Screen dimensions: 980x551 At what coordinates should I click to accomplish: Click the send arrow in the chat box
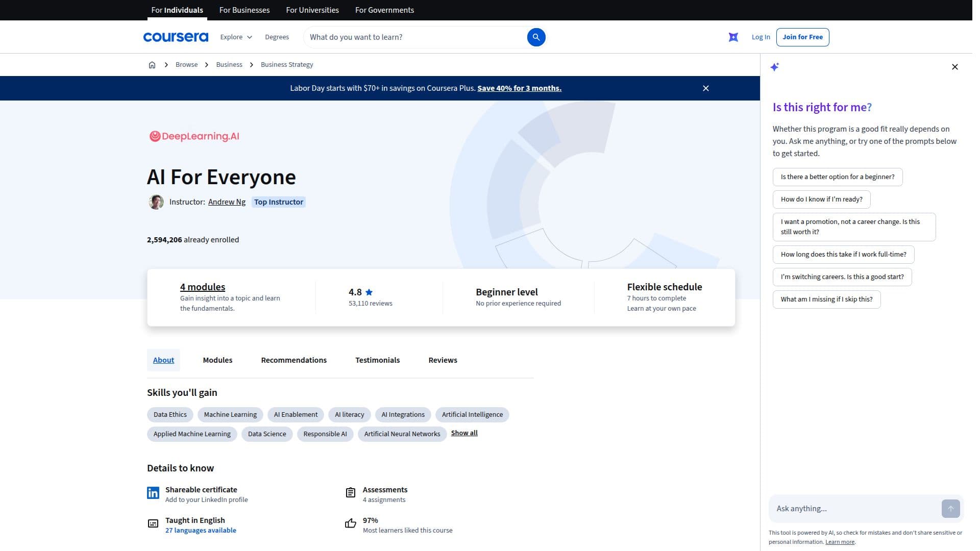click(x=950, y=509)
